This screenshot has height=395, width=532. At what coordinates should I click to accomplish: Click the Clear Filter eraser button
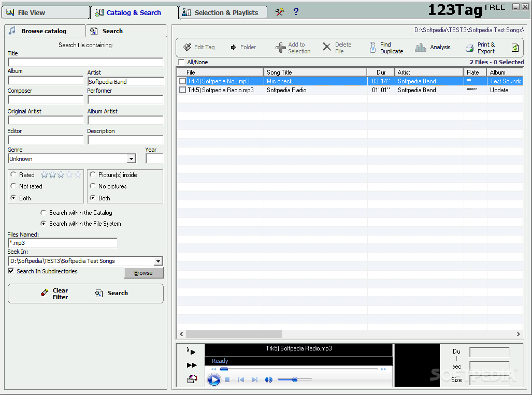point(54,294)
